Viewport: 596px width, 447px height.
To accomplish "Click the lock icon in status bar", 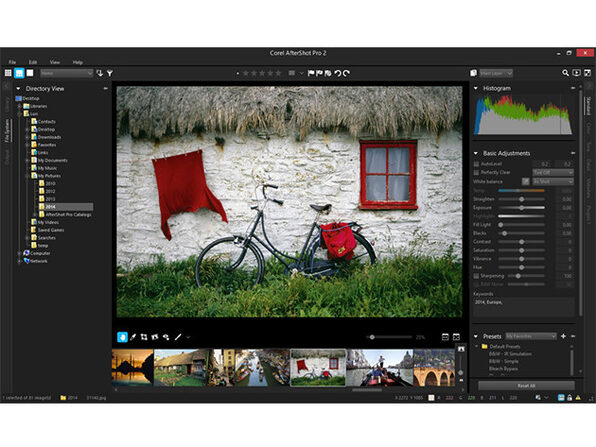I will (569, 398).
